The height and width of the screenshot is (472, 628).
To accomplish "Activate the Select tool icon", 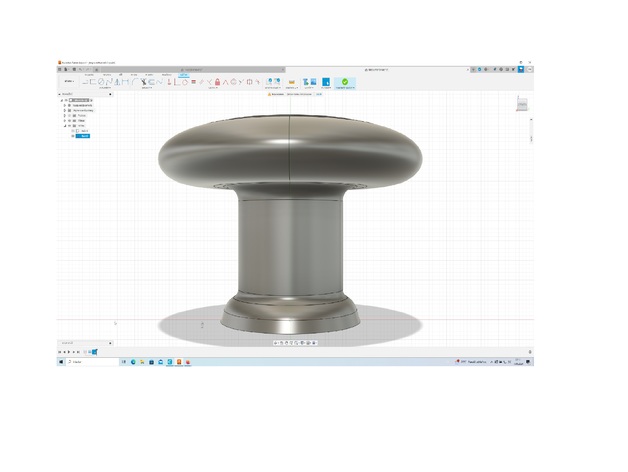I will (x=324, y=82).
